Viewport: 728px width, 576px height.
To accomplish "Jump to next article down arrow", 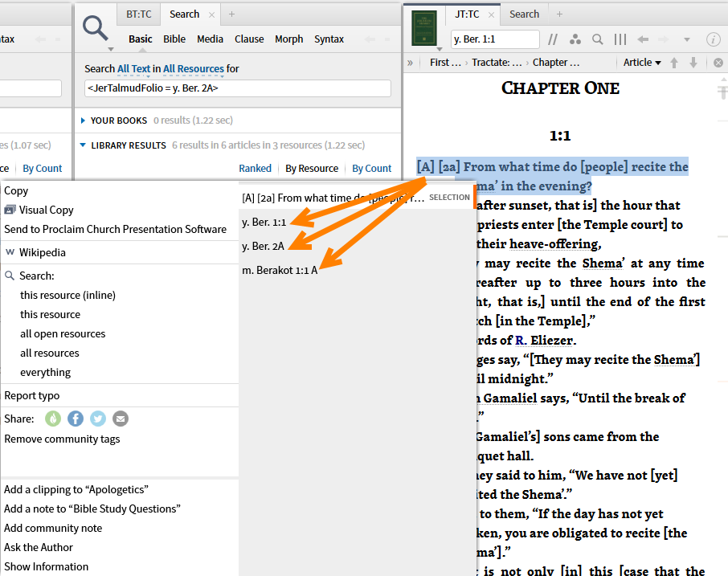I will (693, 63).
